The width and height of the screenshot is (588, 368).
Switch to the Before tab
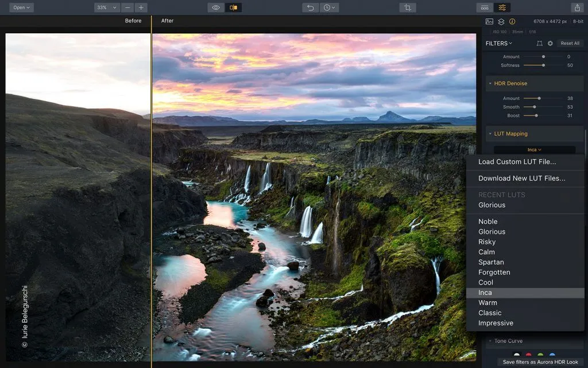pyautogui.click(x=133, y=21)
